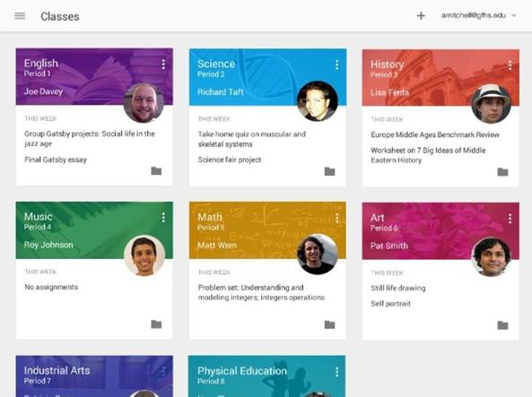532x397 pixels.
Task: Click 'Period 1' label on English card
Action: pos(37,73)
